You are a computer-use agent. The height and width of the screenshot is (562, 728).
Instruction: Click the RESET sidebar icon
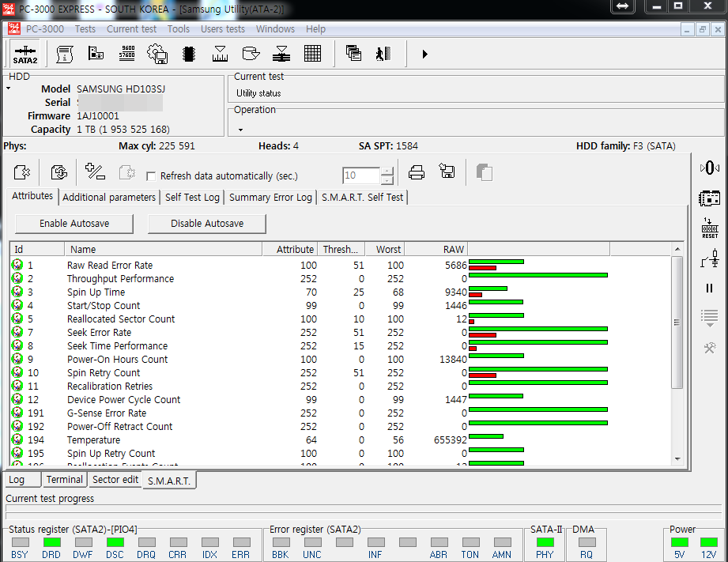click(710, 228)
